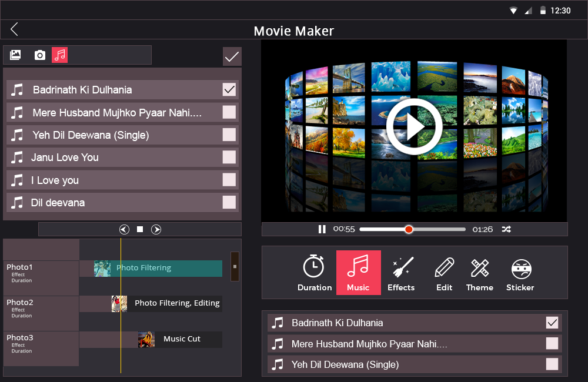588x382 pixels.
Task: Click the timeline vertical scroll handle
Action: (x=235, y=267)
